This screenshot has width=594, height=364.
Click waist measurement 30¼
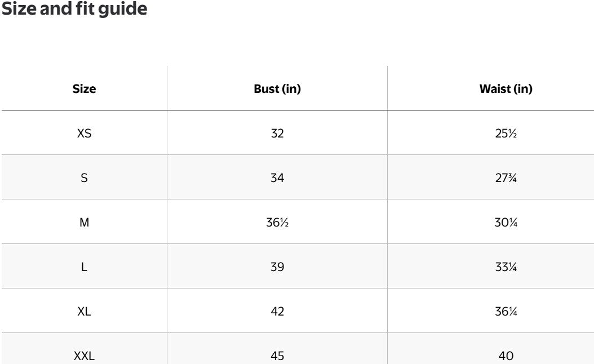[506, 223]
